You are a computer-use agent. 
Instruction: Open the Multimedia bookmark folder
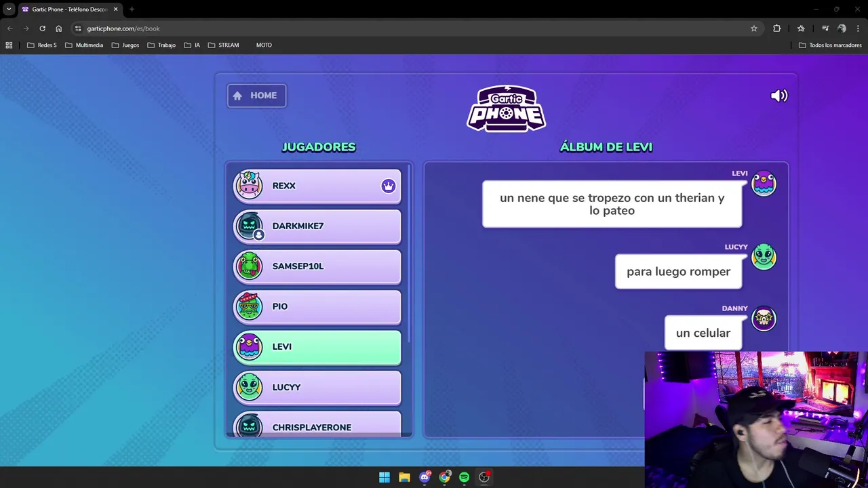tap(84, 45)
